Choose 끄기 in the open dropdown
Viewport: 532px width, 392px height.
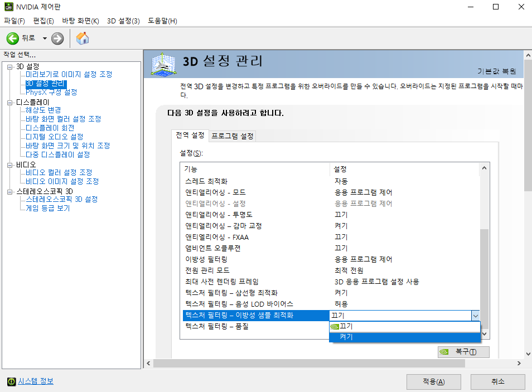[x=405, y=327]
